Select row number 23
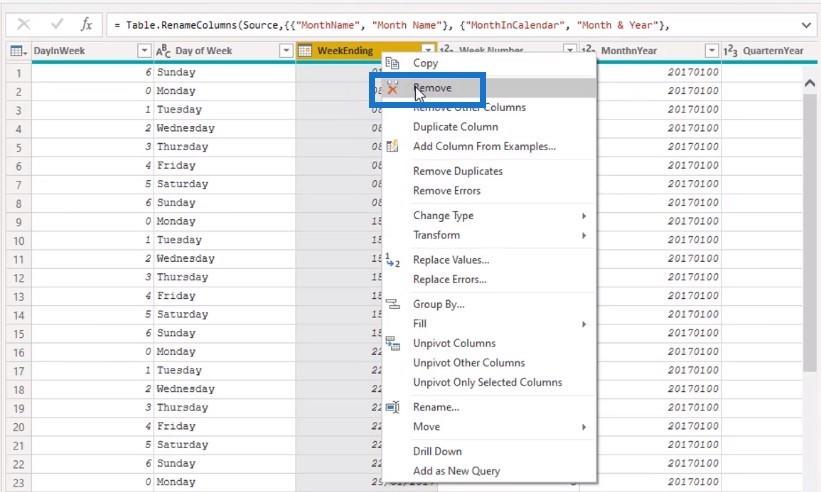Viewport: 821px width, 492px height. 18,482
